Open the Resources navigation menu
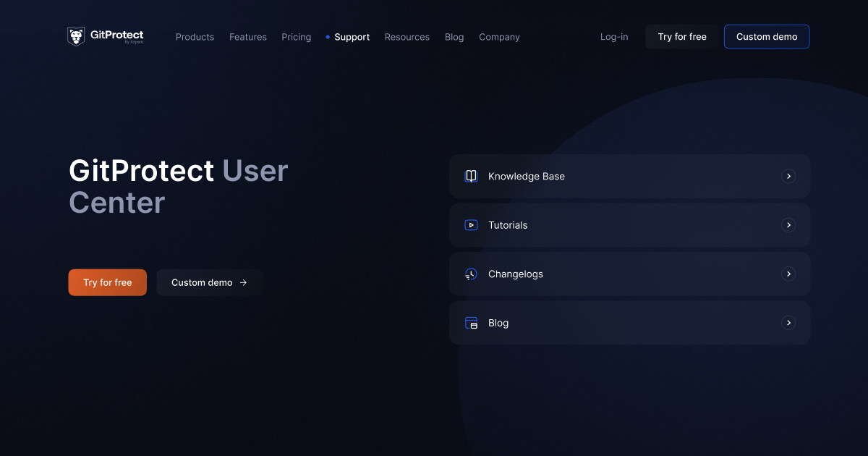This screenshot has width=868, height=456. [x=407, y=37]
